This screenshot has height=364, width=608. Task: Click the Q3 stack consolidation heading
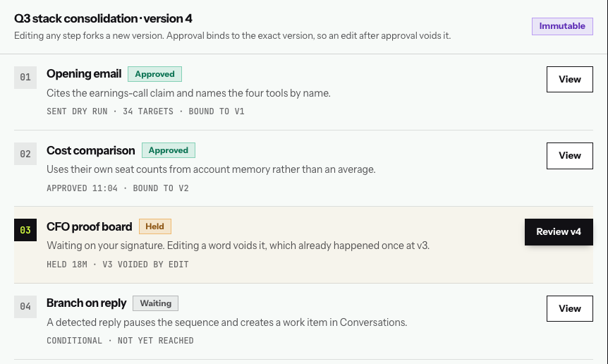click(x=103, y=18)
